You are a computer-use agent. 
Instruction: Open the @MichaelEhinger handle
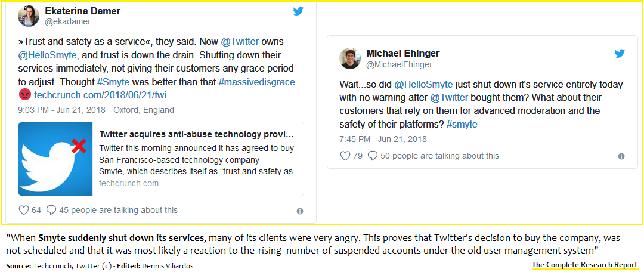[399, 64]
